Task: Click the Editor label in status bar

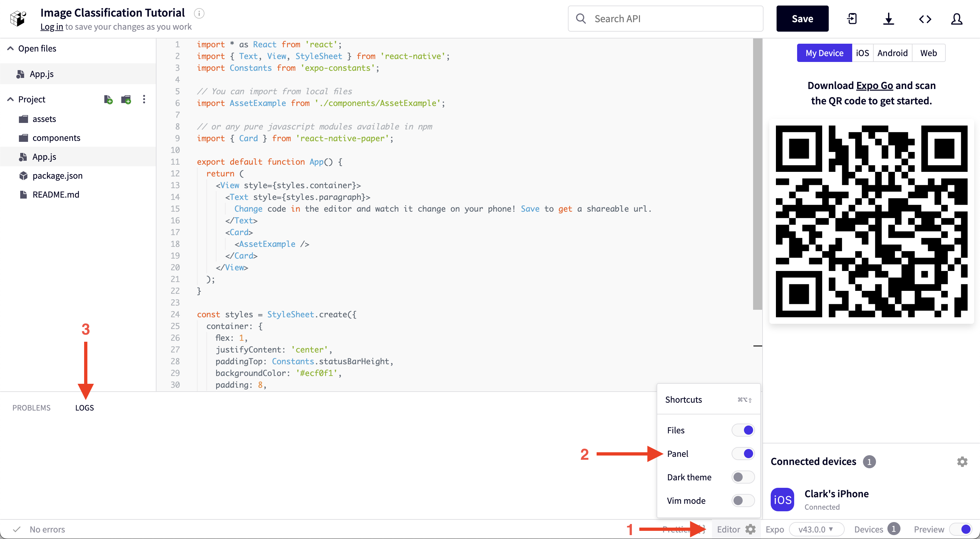Action: pyautogui.click(x=728, y=529)
